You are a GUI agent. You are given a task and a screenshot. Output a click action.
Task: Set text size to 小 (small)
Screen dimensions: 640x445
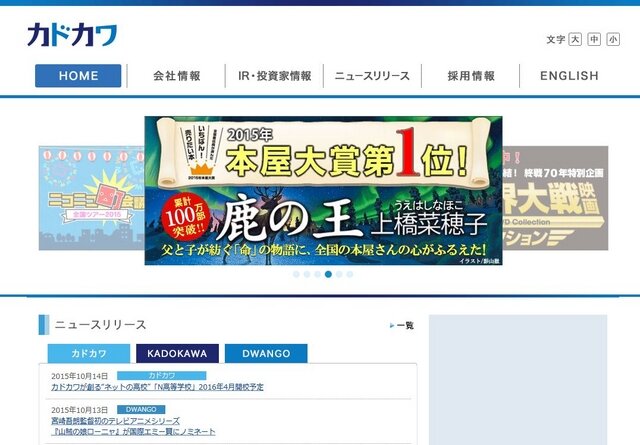tap(612, 39)
